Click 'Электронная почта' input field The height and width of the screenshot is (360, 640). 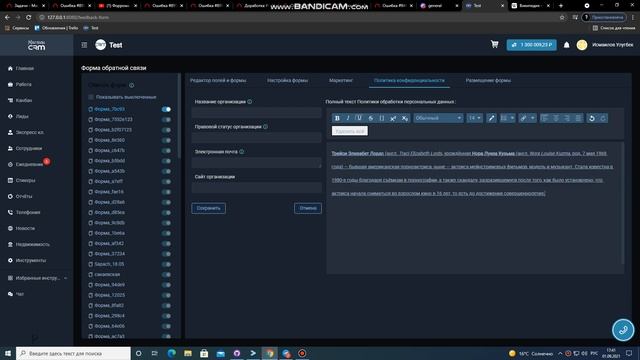[256, 162]
